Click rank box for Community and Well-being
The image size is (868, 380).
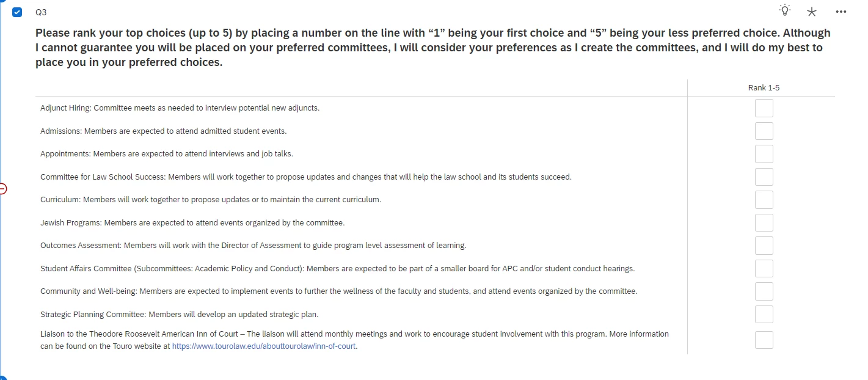click(x=764, y=291)
